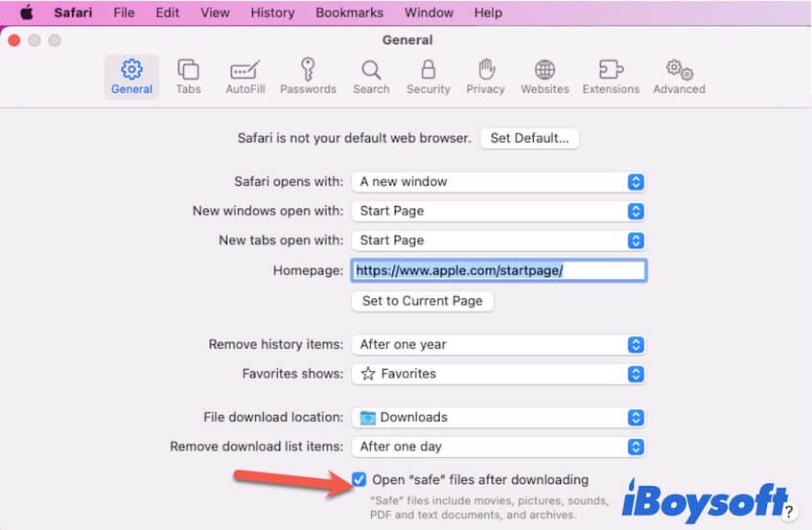Viewport: 812px width, 530px height.
Task: Open the Passwords key icon
Action: point(308,77)
